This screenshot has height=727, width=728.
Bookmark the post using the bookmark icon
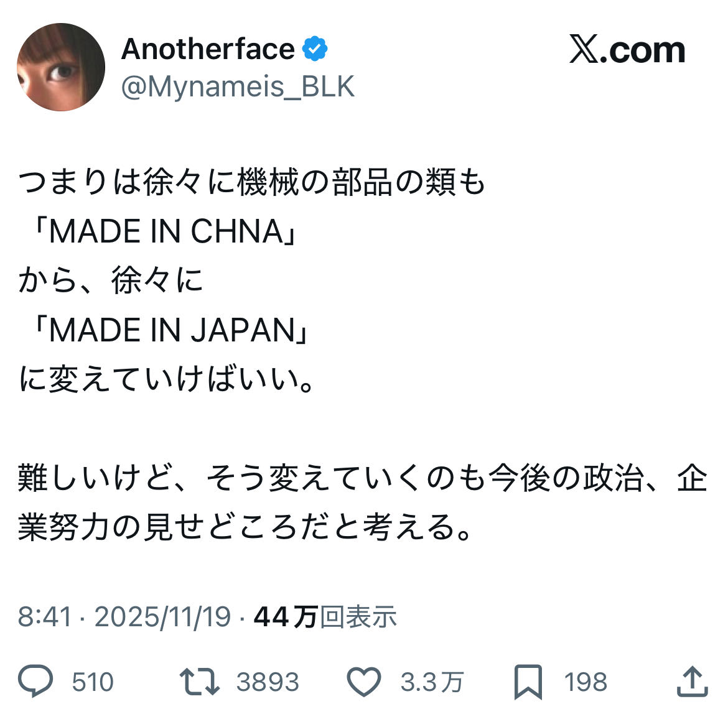coord(528,682)
